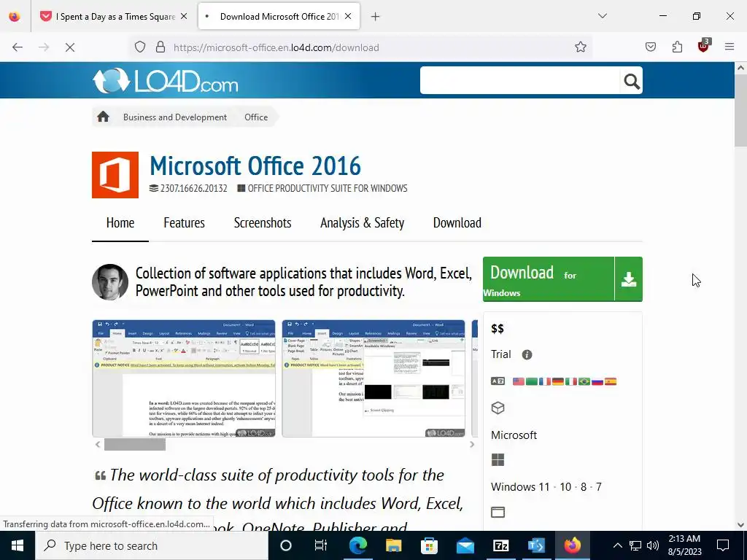747x560 pixels.
Task: Open the first Word screenshot thumbnail
Action: (184, 378)
